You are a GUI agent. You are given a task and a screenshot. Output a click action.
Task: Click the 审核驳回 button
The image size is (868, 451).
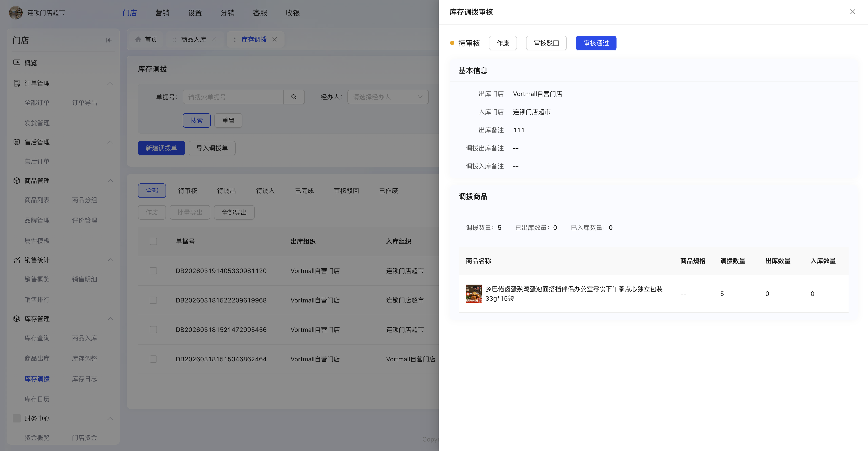point(546,43)
